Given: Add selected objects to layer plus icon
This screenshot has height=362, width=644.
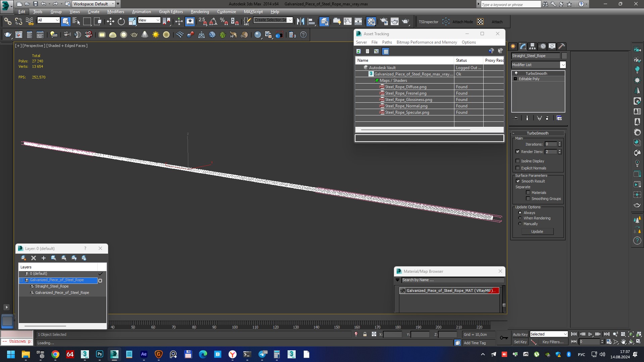Looking at the screenshot, I should (x=44, y=258).
